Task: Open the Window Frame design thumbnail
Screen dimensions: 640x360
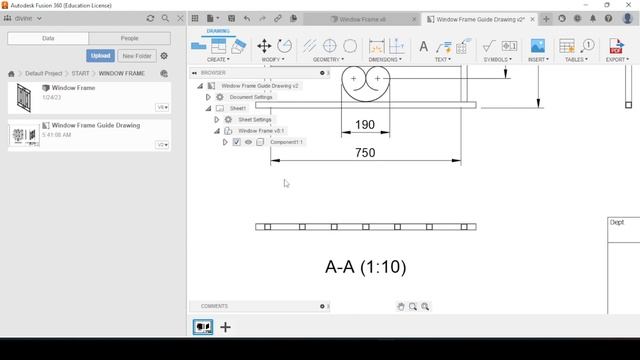Action: tap(24, 98)
